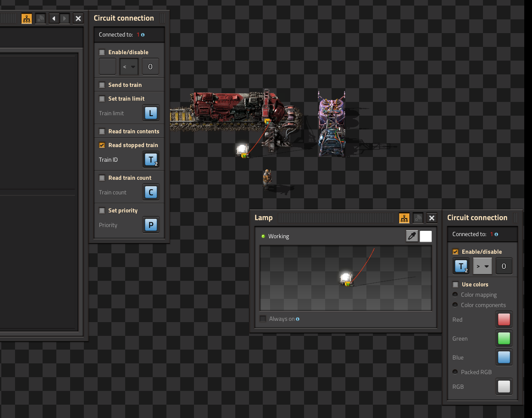Enable Set priority
The image size is (532, 418).
point(102,210)
